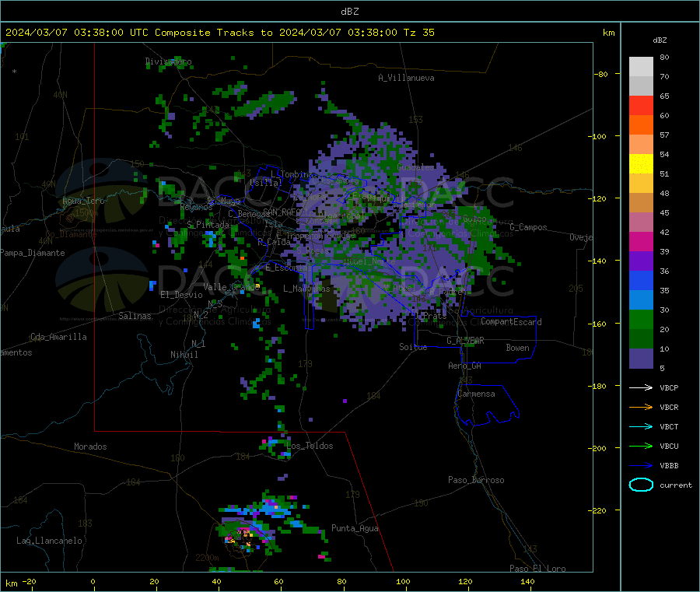Click the A_Villanueva map label
The height and width of the screenshot is (592, 700).
click(406, 78)
